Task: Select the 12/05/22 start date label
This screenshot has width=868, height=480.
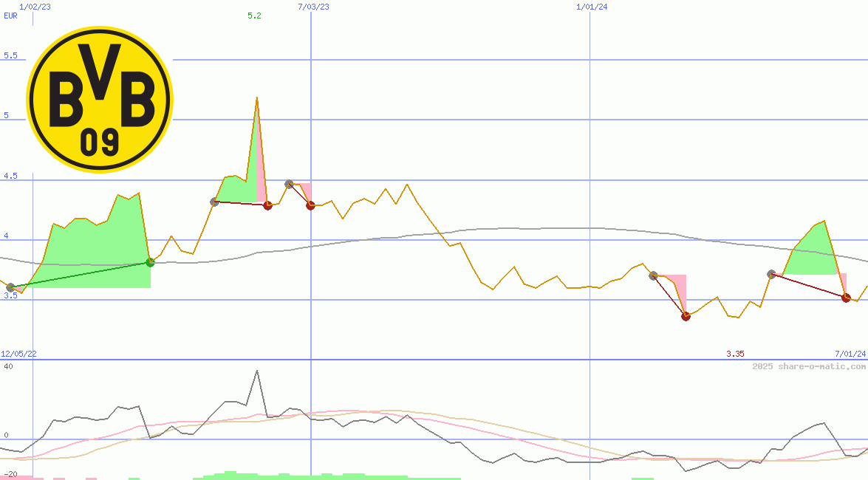Action: (18, 354)
